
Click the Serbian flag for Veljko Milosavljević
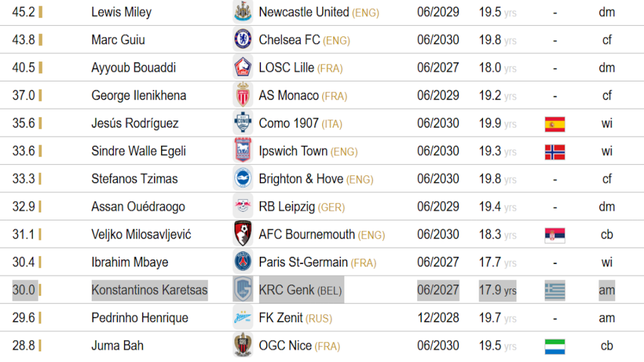[555, 235]
